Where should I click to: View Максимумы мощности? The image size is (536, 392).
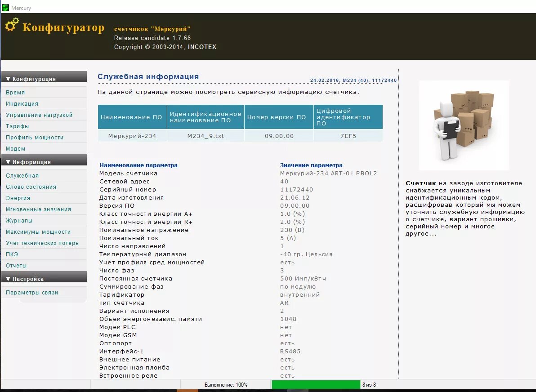(38, 232)
